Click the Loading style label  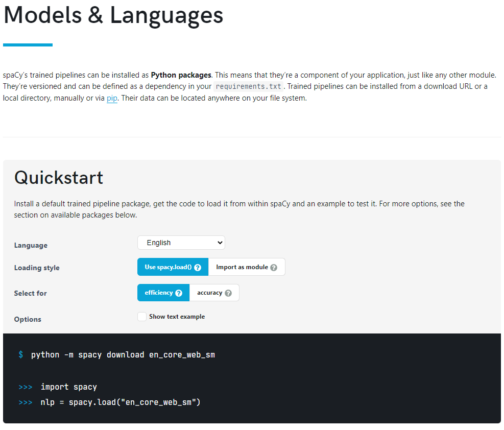(37, 268)
